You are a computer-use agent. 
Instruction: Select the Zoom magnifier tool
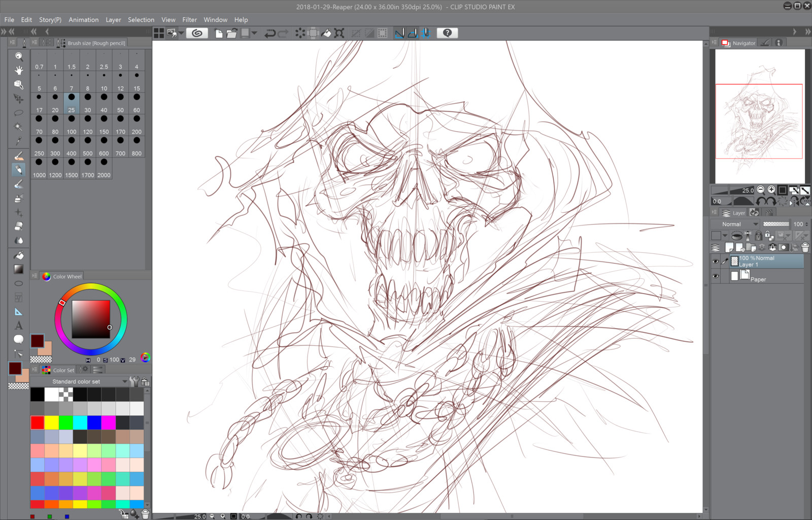pos(19,56)
